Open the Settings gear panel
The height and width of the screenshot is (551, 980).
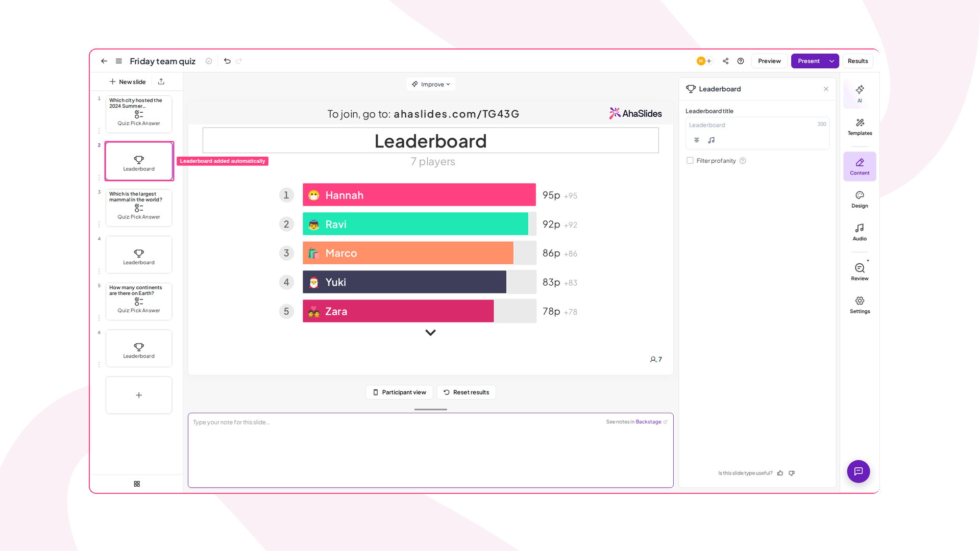point(860,305)
